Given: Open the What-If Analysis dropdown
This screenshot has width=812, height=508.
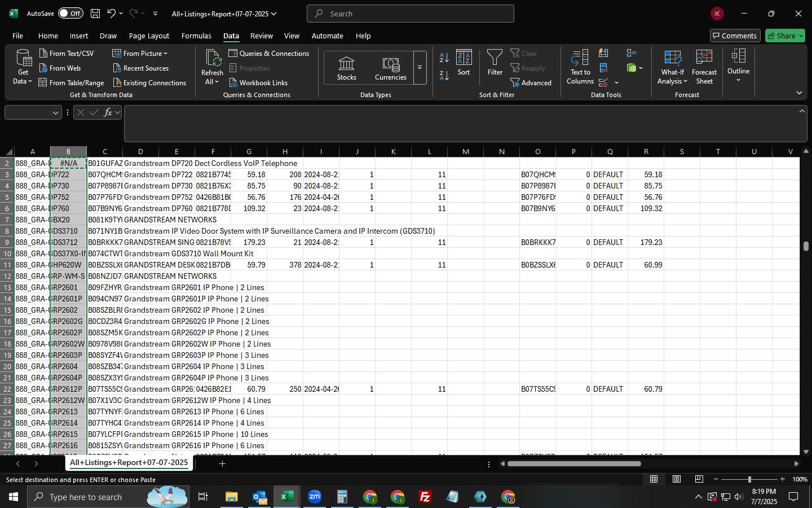Looking at the screenshot, I should click(x=672, y=67).
